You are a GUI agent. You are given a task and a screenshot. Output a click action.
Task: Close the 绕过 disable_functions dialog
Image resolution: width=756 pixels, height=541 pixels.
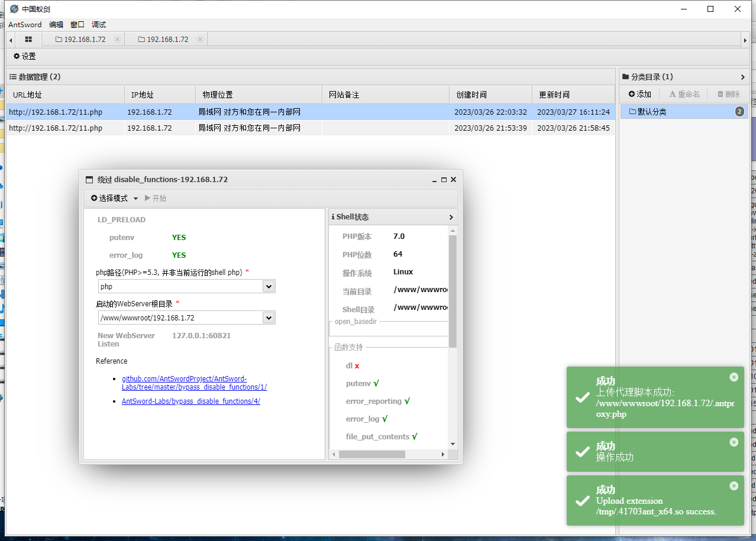point(453,180)
